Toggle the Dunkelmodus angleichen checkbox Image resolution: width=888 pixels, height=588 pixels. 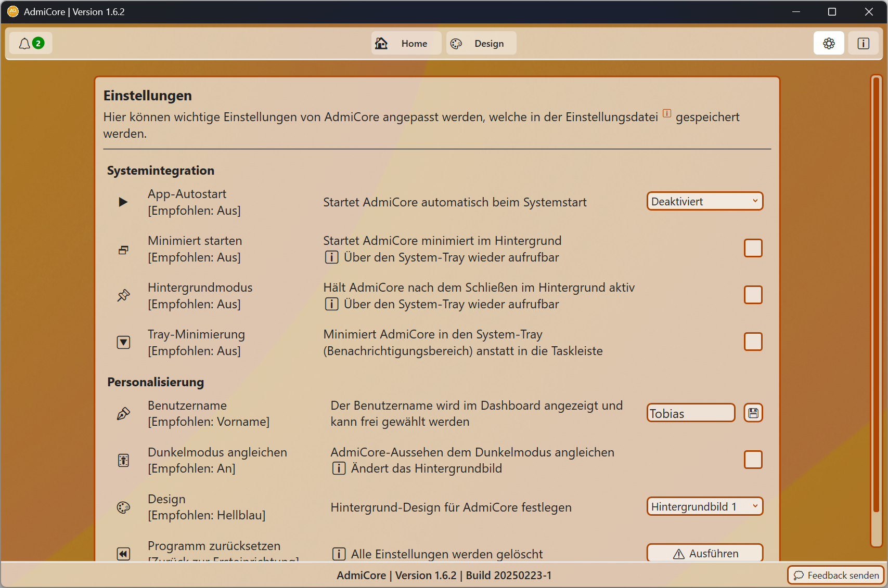753,460
